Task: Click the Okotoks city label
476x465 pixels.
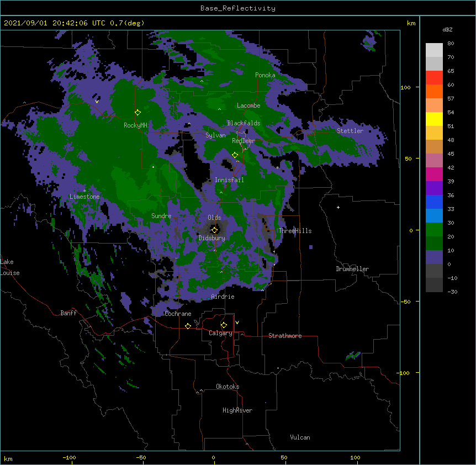Action: point(228,387)
